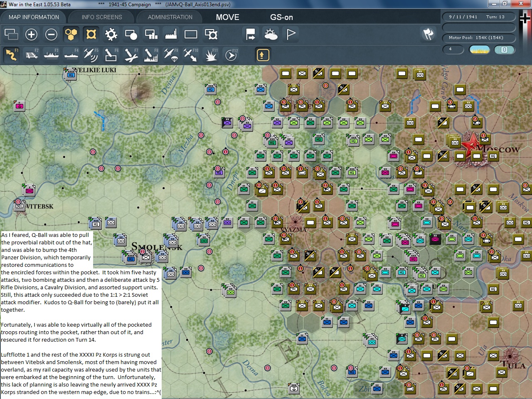Switch to the Info Screens tab
The image size is (532, 399).
click(x=102, y=17)
